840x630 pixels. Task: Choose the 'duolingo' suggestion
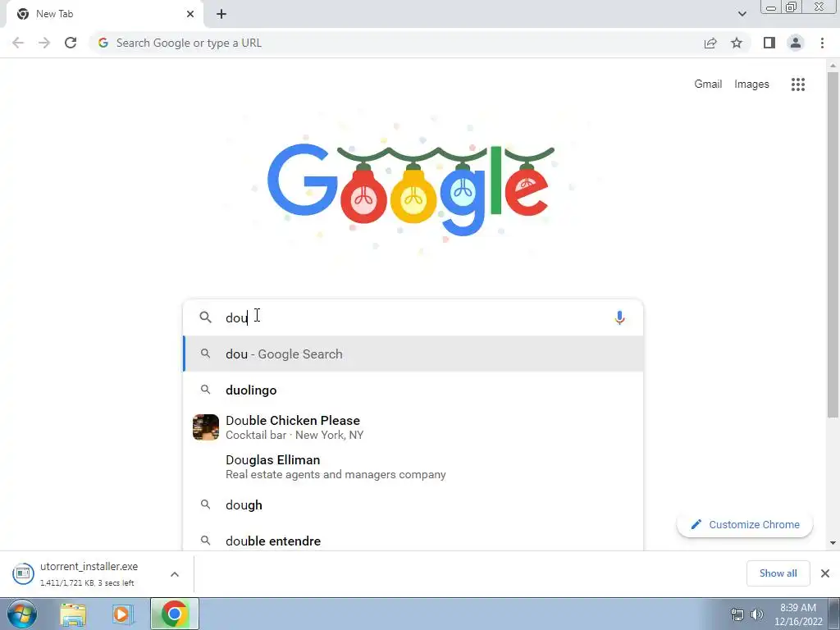coord(413,390)
